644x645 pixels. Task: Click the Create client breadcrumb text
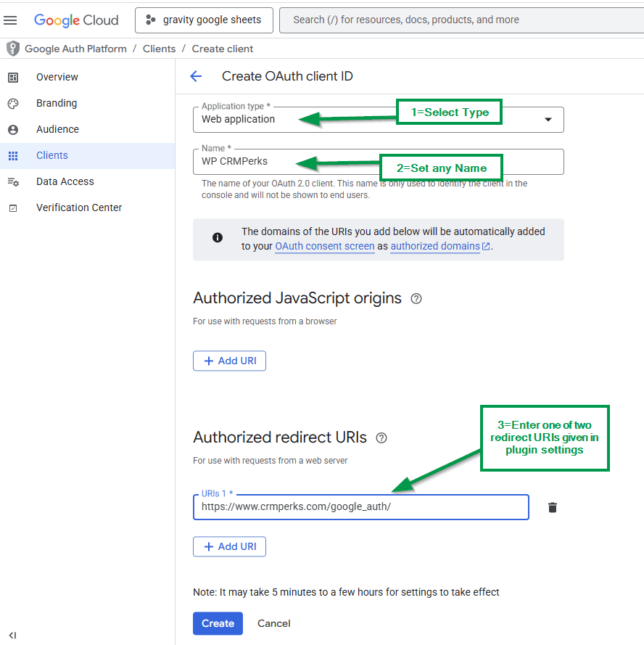pos(223,49)
